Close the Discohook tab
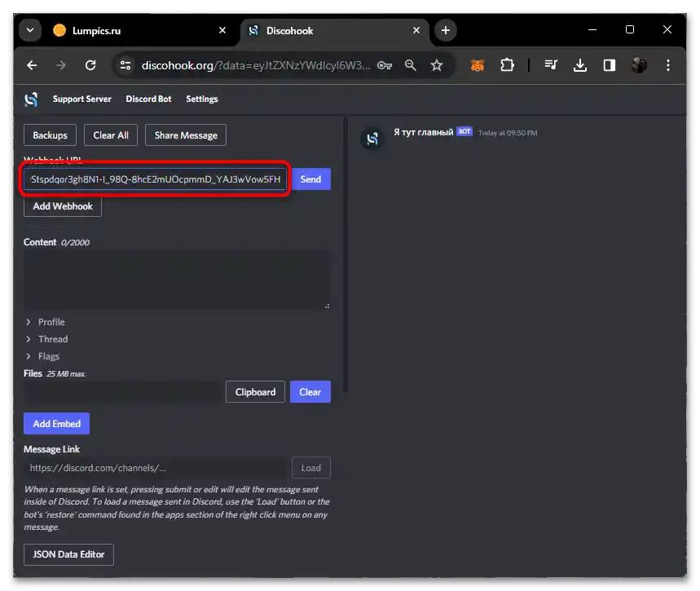This screenshot has height=591, width=700. [416, 30]
